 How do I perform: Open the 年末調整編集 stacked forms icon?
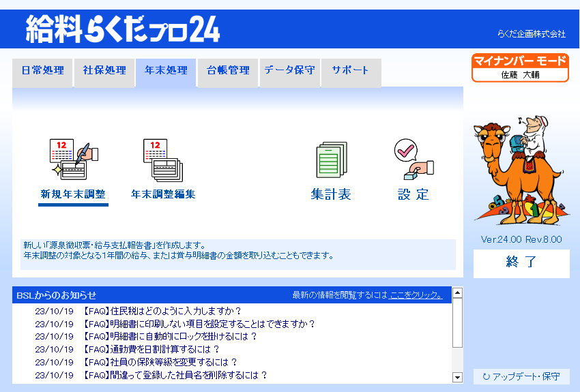[163, 160]
